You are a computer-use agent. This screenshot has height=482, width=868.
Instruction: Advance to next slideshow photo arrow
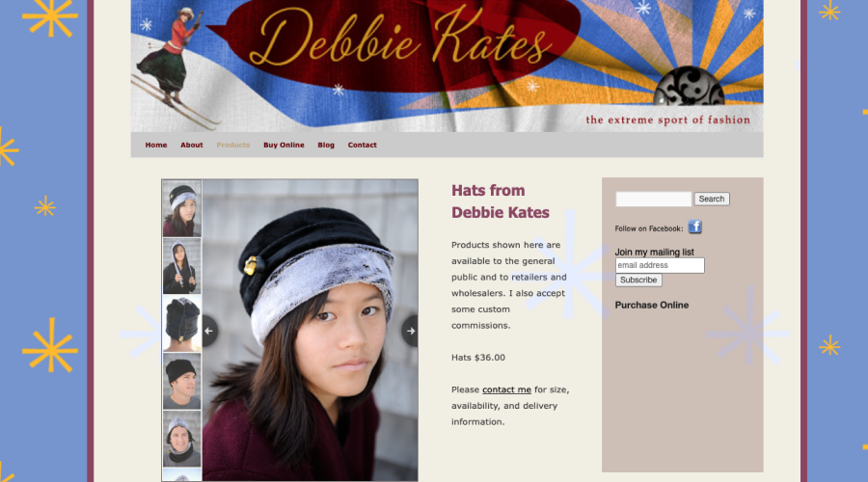[x=410, y=331]
